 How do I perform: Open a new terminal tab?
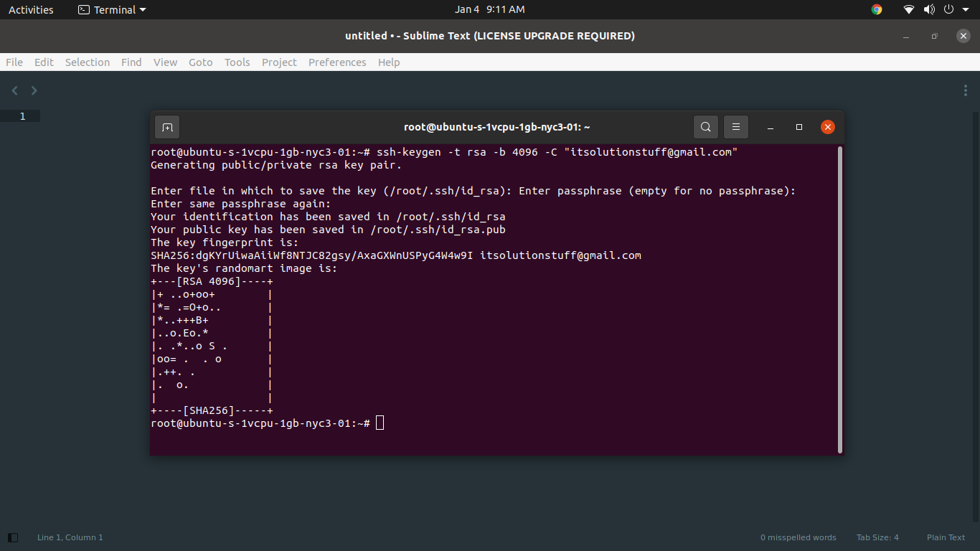[x=166, y=127]
